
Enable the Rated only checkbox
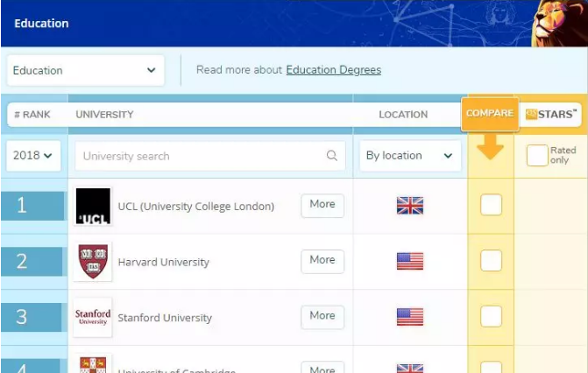point(537,155)
